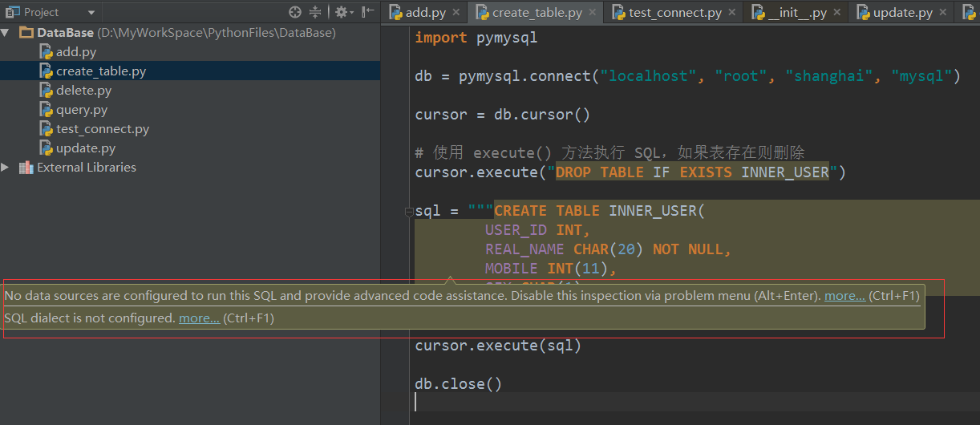
Task: Click the scroll-from-source target icon
Action: 295,12
